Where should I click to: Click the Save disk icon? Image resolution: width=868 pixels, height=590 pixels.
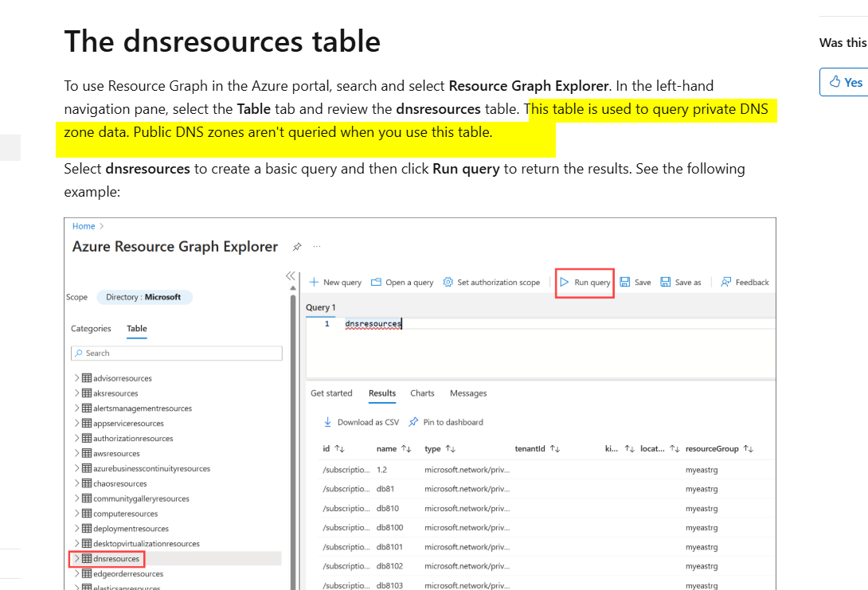pyautogui.click(x=625, y=283)
